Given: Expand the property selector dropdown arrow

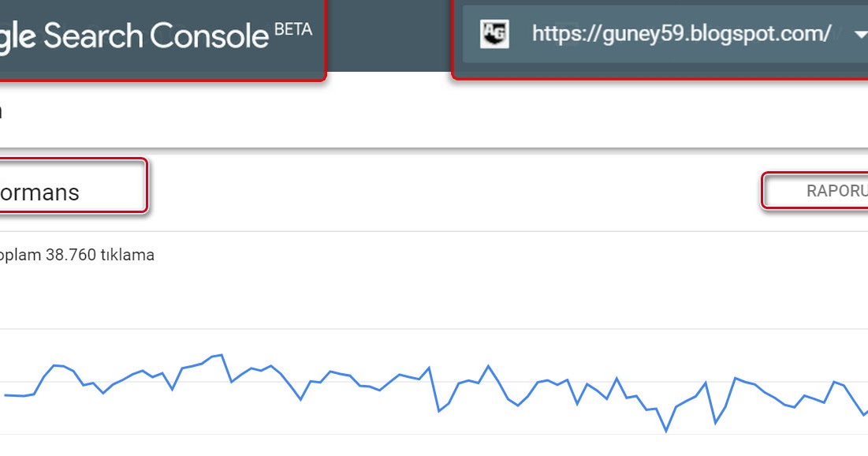Looking at the screenshot, I should point(860,34).
